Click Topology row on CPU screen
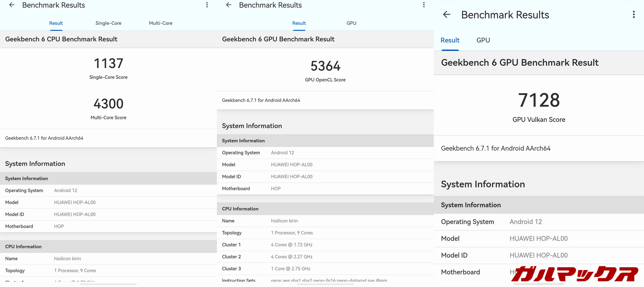Image resolution: width=644 pixels, height=287 pixels. coord(108,271)
